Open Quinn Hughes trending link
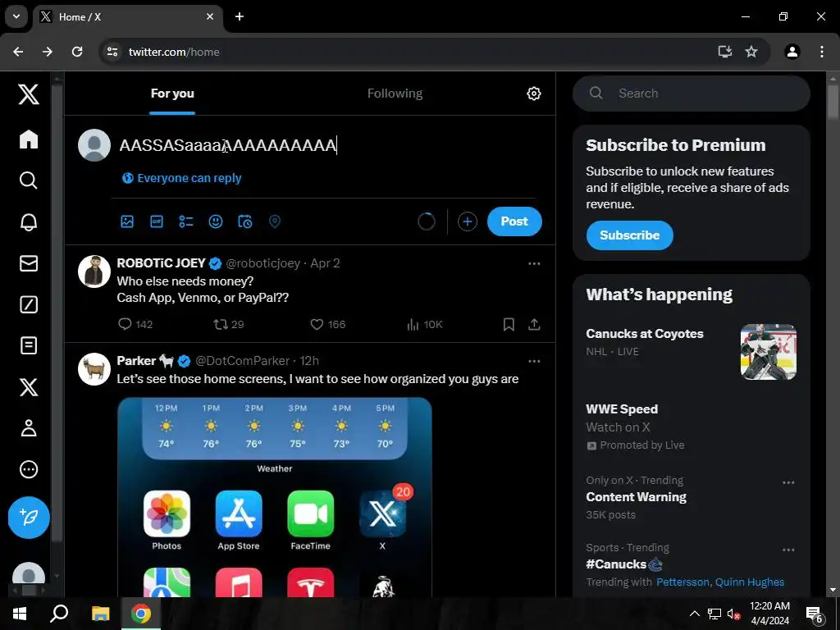 (x=750, y=582)
